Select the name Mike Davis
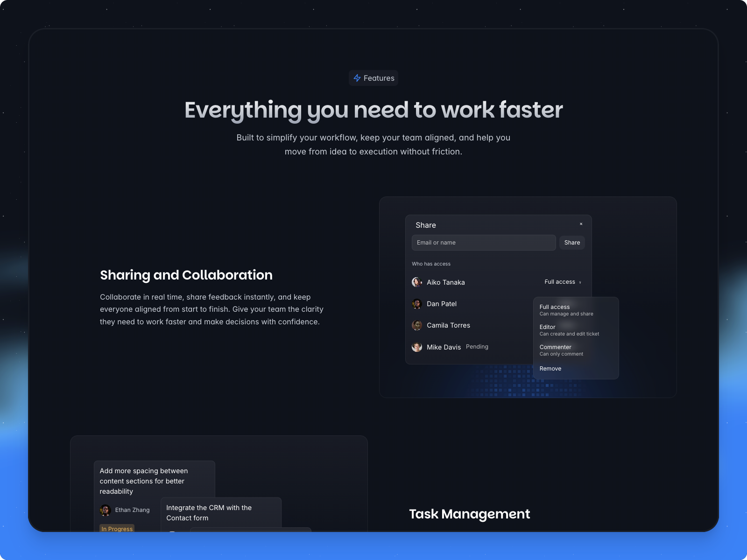 click(444, 347)
